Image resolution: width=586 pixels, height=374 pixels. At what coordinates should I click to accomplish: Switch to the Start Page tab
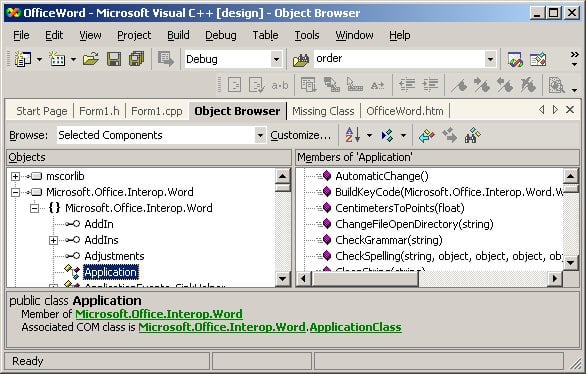click(x=41, y=111)
